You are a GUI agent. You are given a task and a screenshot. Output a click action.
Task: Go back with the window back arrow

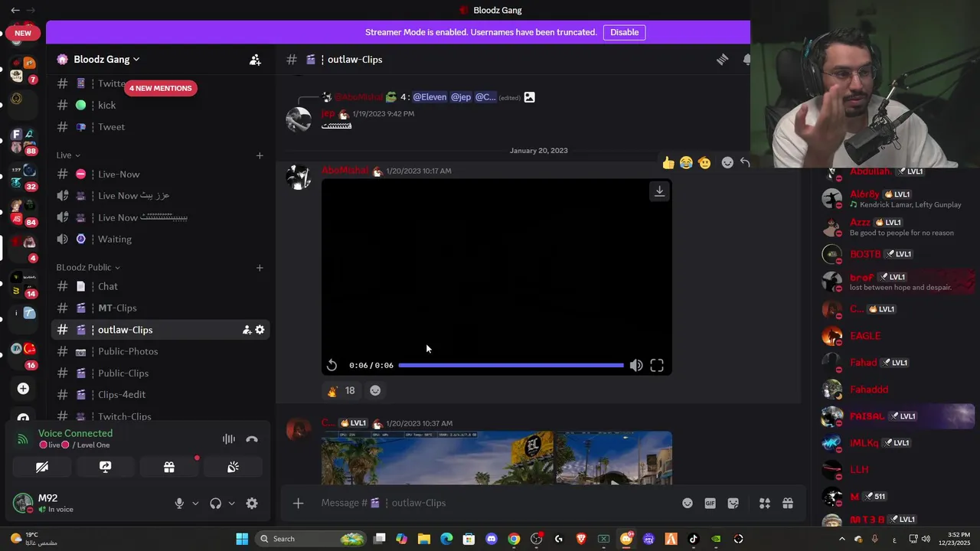pos(15,10)
